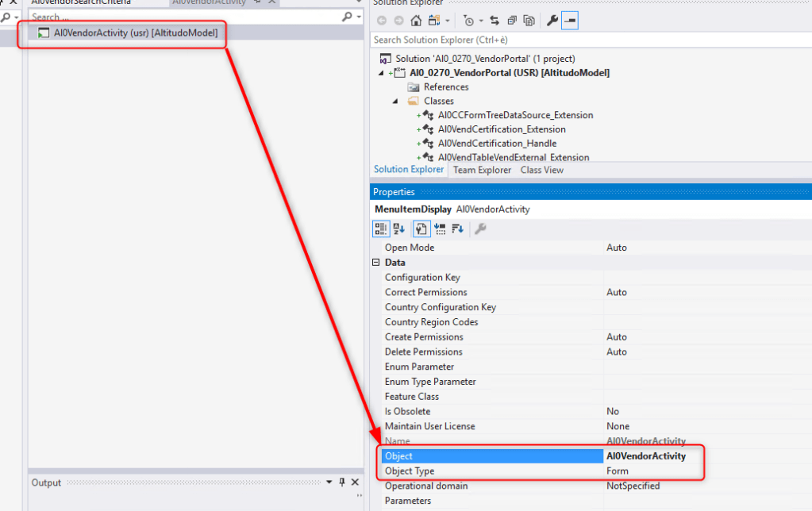Open the Pending Changes Filter dropdown arrow
The width and height of the screenshot is (812, 511).
[x=480, y=21]
